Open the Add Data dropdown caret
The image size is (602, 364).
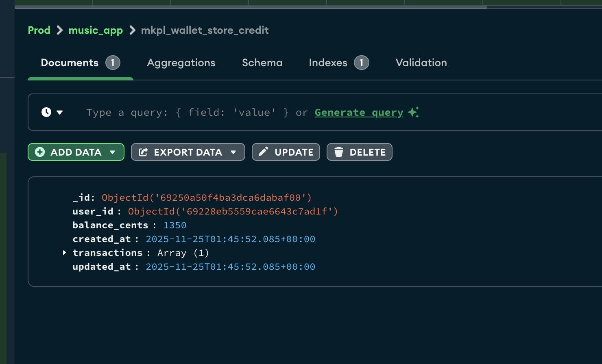[113, 152]
